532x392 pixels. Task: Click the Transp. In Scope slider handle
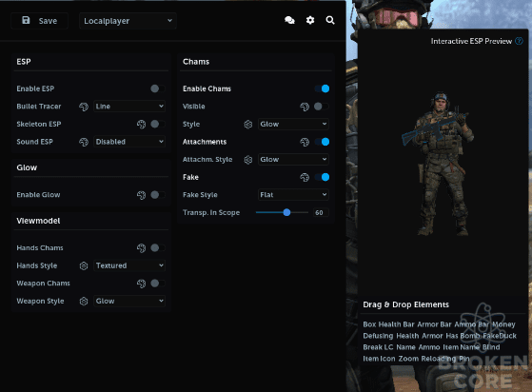tap(286, 212)
